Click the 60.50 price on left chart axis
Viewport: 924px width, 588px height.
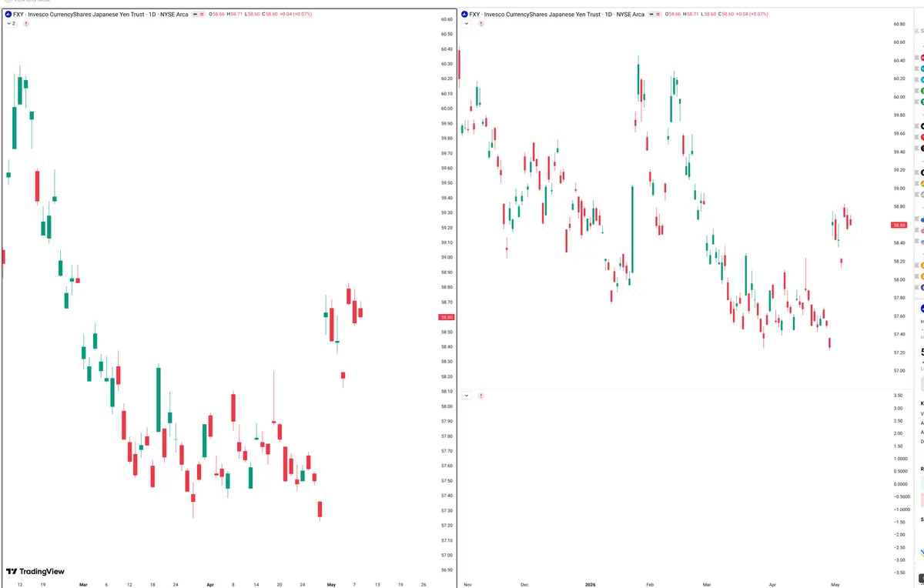click(447, 34)
